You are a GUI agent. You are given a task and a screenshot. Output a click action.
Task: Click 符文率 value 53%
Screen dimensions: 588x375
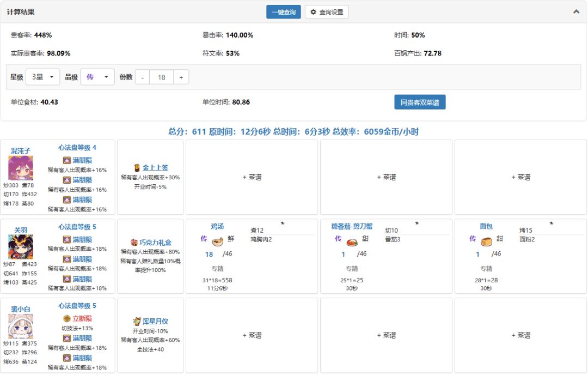[x=233, y=53]
